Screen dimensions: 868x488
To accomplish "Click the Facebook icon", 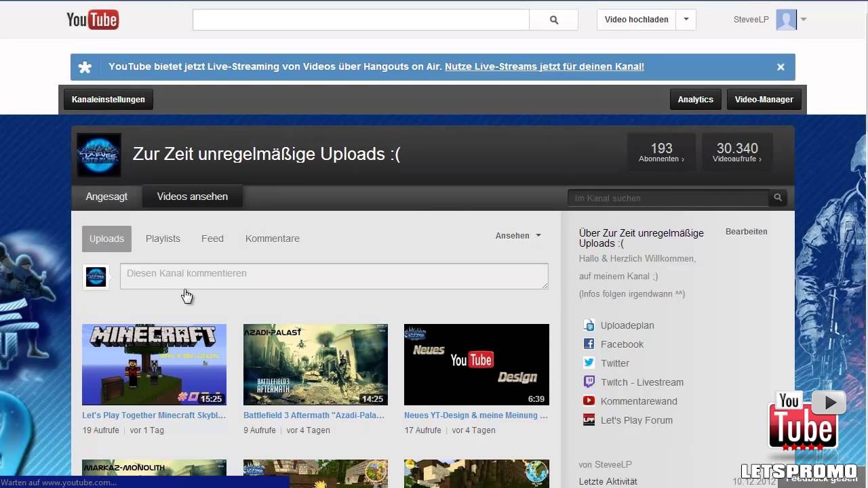I will click(x=589, y=344).
